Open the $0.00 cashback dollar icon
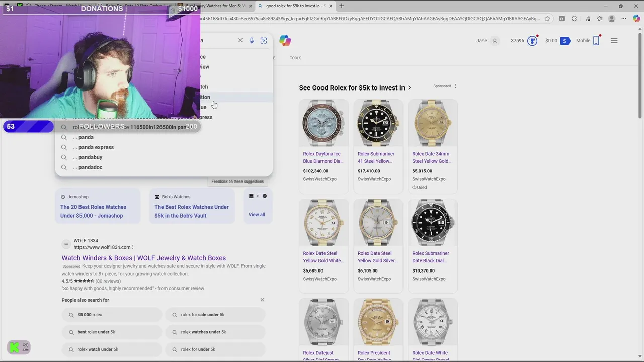 coord(565,41)
